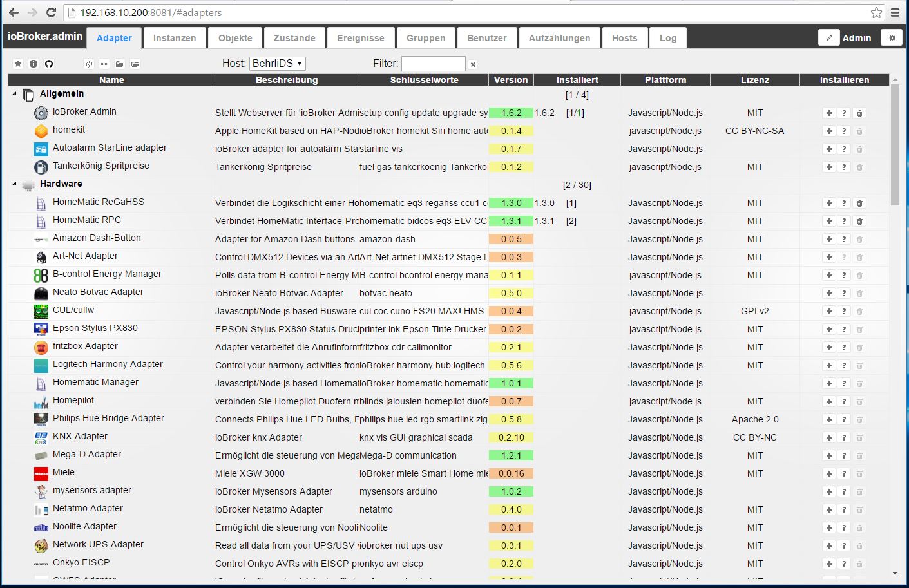Delete the HomeMatic RPC adapter
Image resolution: width=909 pixels, height=588 pixels.
(859, 221)
